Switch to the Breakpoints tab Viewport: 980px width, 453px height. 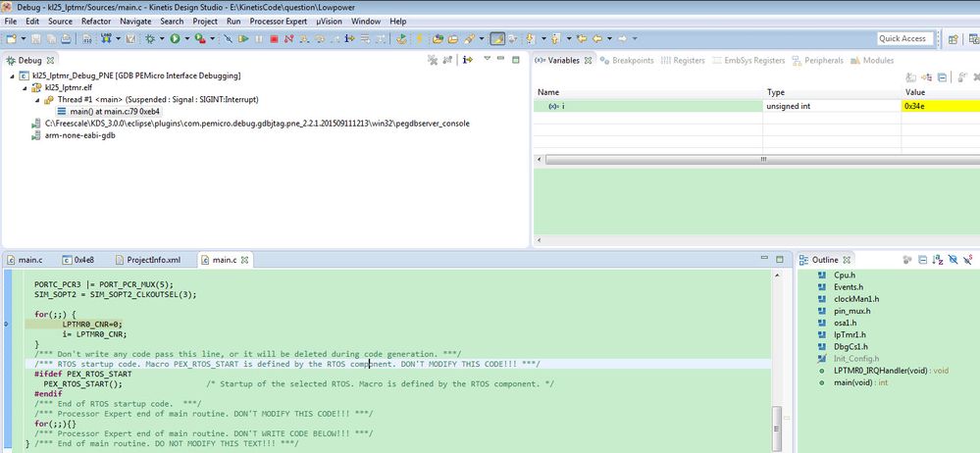pos(627,61)
